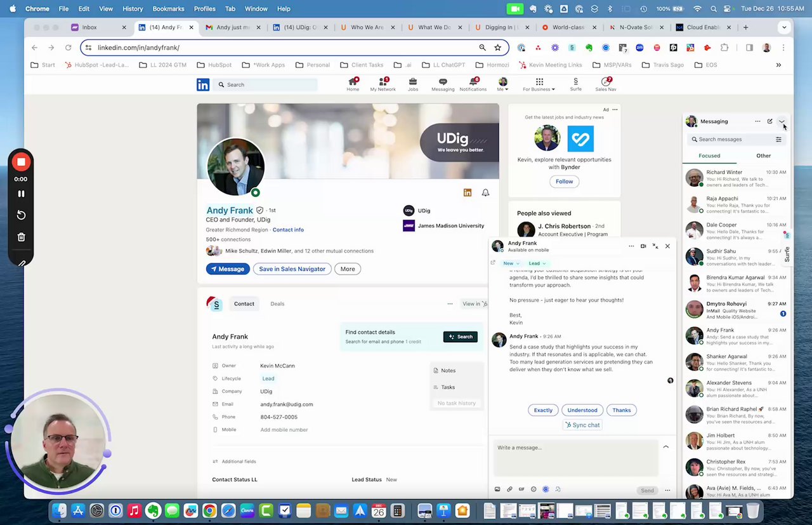812x525 pixels.
Task: Open the Richard Winter conversation
Action: (x=736, y=178)
